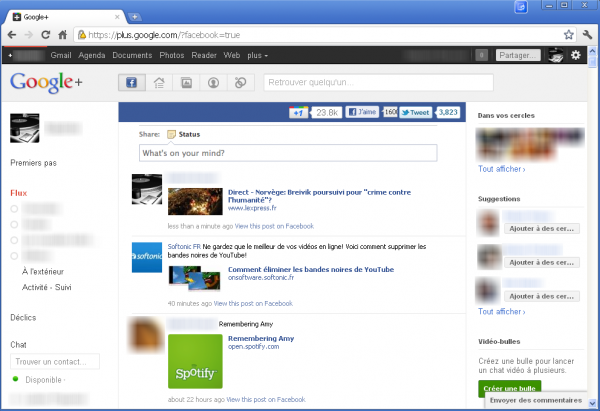Screen dimensions: 600x411
Task: Open Documents from the top bar
Action: coord(132,55)
